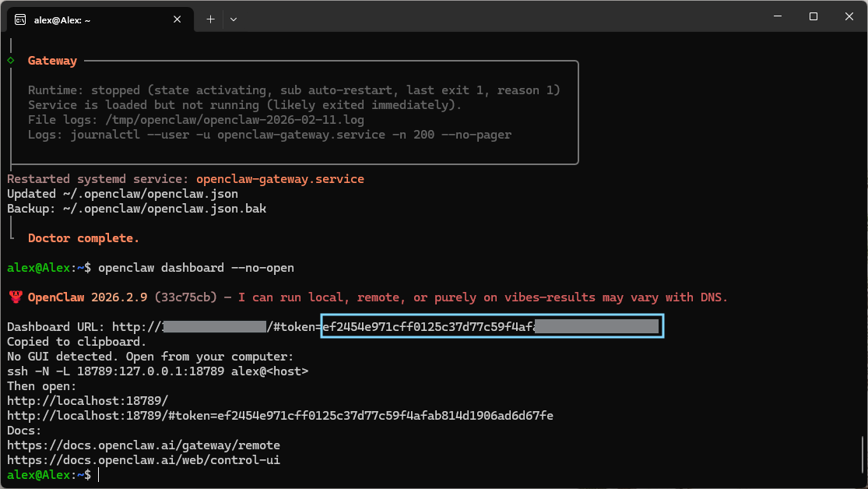The width and height of the screenshot is (868, 489).
Task: Minimize the terminal window
Action: 776,16
